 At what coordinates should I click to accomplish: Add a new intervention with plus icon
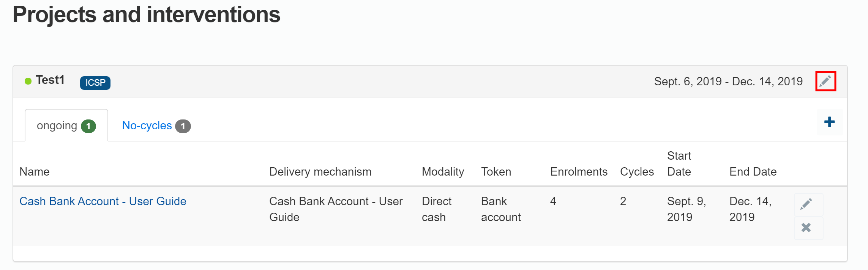(x=829, y=122)
